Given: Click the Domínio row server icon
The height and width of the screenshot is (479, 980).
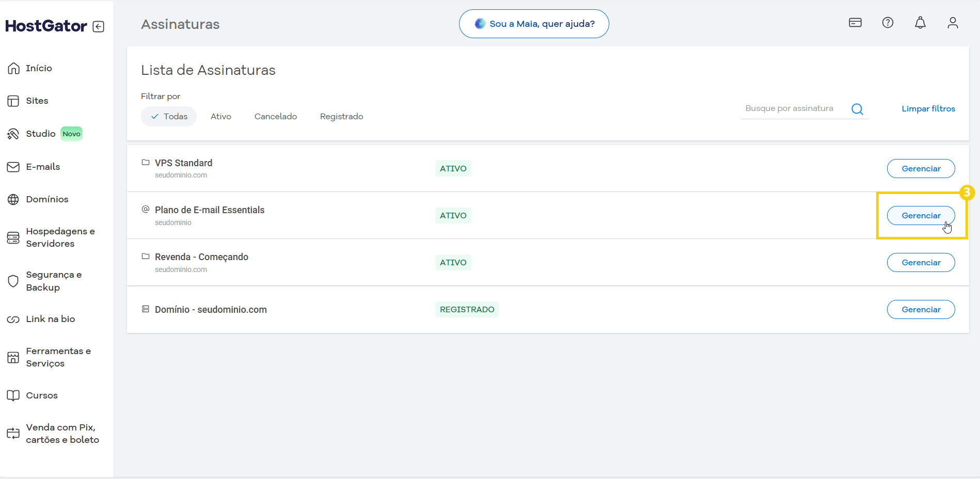Looking at the screenshot, I should 146,309.
